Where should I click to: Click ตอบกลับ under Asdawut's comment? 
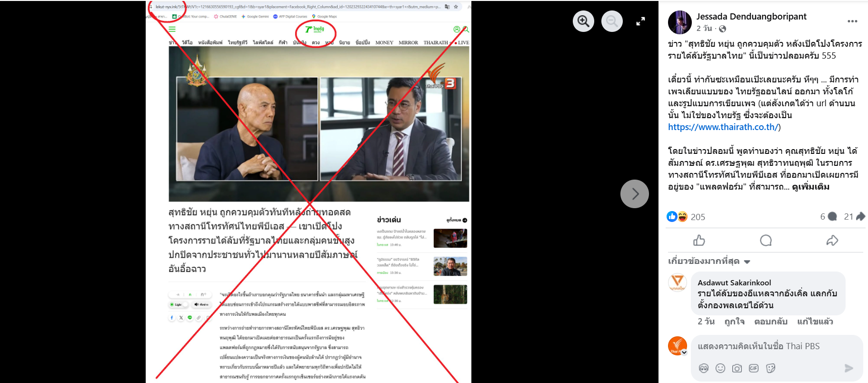[771, 322]
